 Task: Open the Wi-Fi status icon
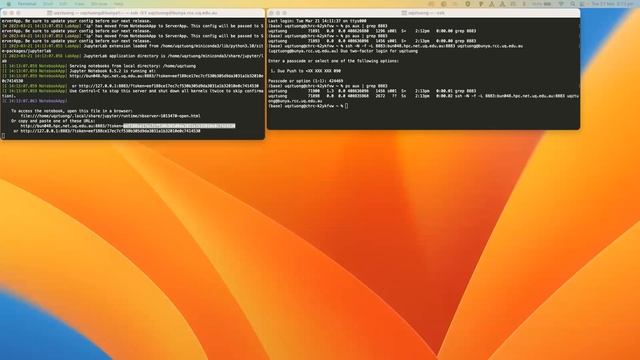click(x=562, y=4)
